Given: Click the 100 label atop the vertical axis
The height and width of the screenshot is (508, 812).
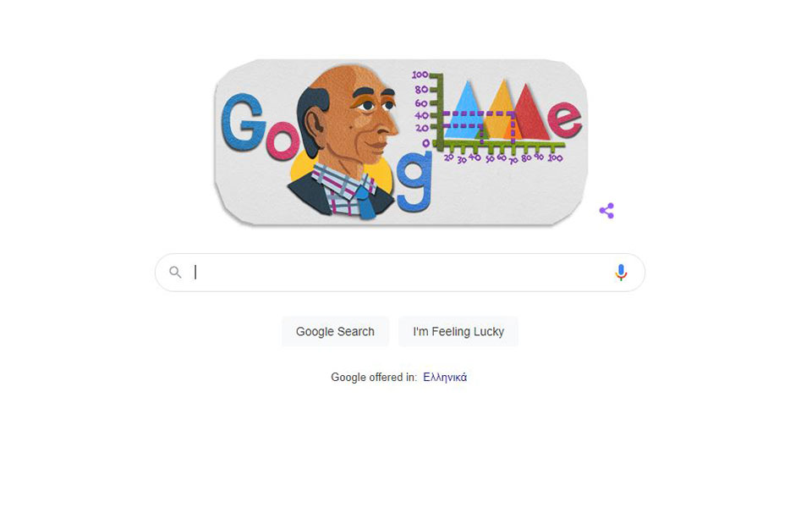Looking at the screenshot, I should point(420,75).
